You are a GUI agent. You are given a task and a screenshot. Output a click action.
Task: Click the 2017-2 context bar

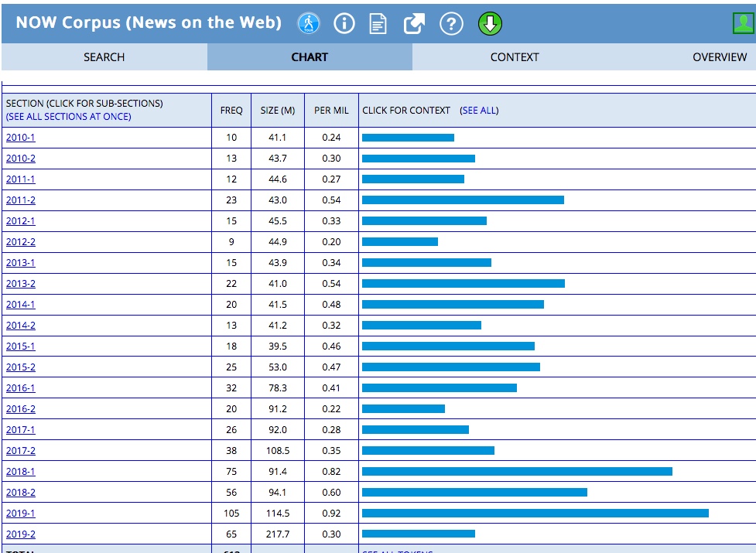tap(428, 450)
